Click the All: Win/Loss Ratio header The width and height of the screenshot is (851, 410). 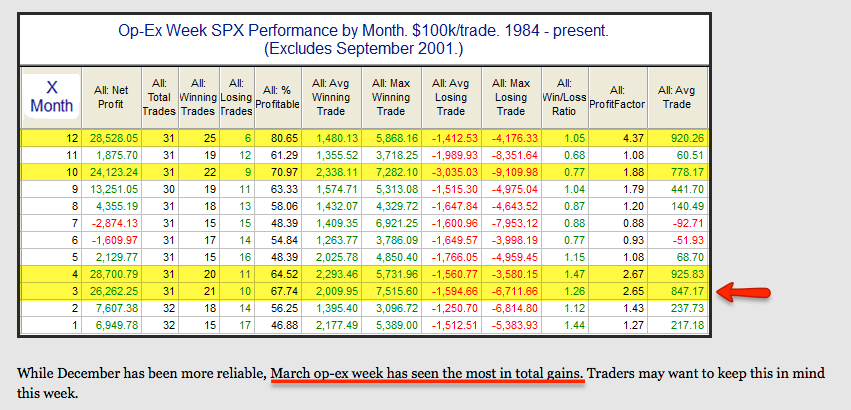pos(565,98)
